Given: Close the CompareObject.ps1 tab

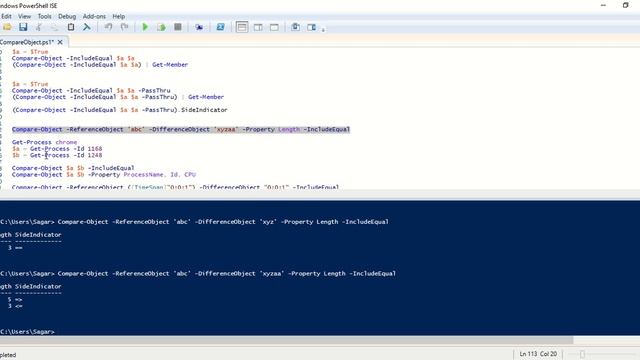Looking at the screenshot, I should click(60, 42).
